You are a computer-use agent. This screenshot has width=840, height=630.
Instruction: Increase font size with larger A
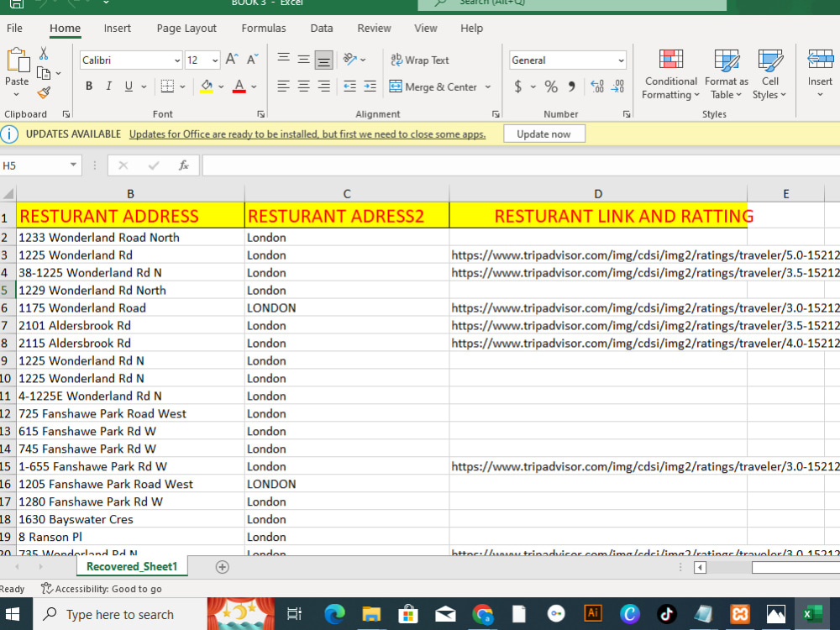tap(232, 59)
